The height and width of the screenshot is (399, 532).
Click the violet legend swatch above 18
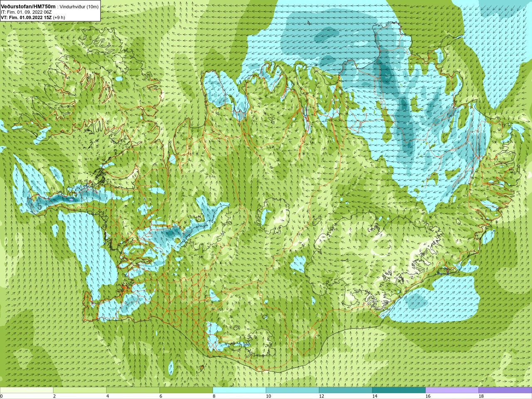tap(505, 390)
